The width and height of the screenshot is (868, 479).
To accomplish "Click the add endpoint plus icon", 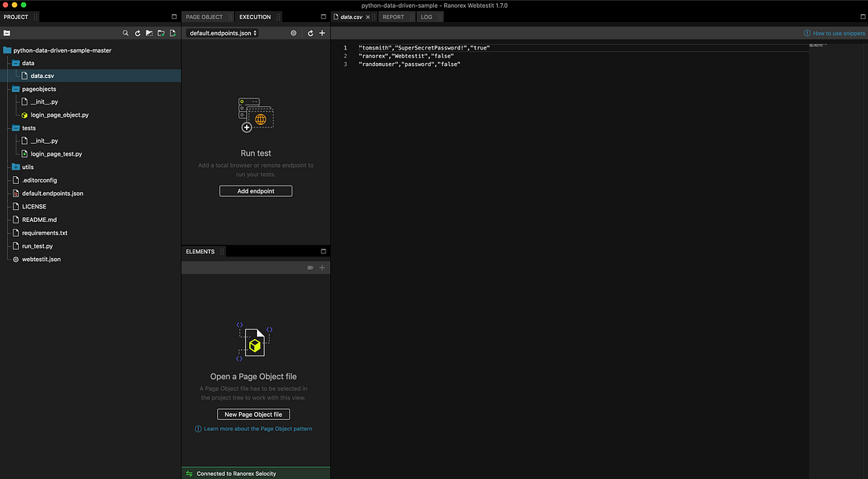I will 322,33.
